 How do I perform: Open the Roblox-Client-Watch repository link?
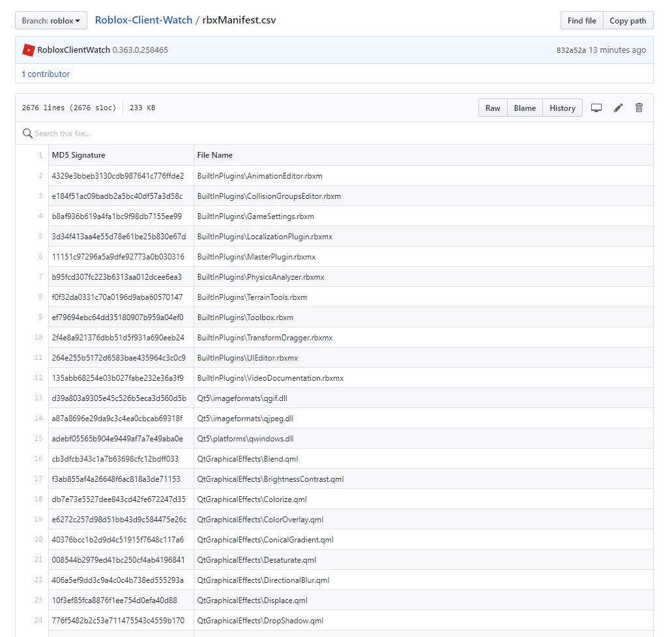(143, 20)
